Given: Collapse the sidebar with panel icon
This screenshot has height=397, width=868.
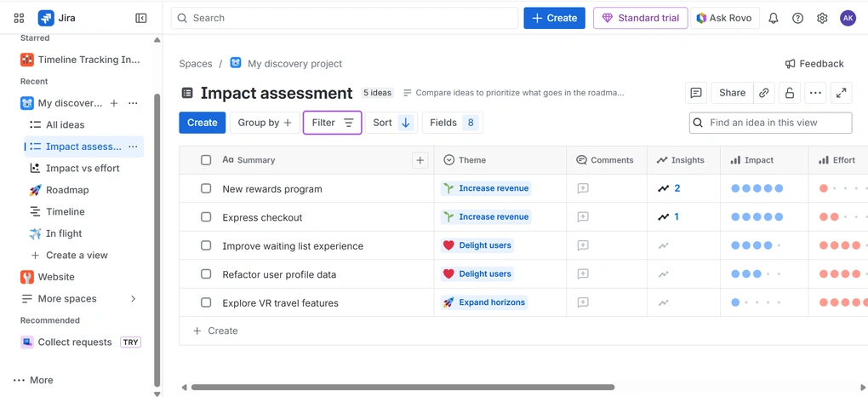Looking at the screenshot, I should [141, 18].
